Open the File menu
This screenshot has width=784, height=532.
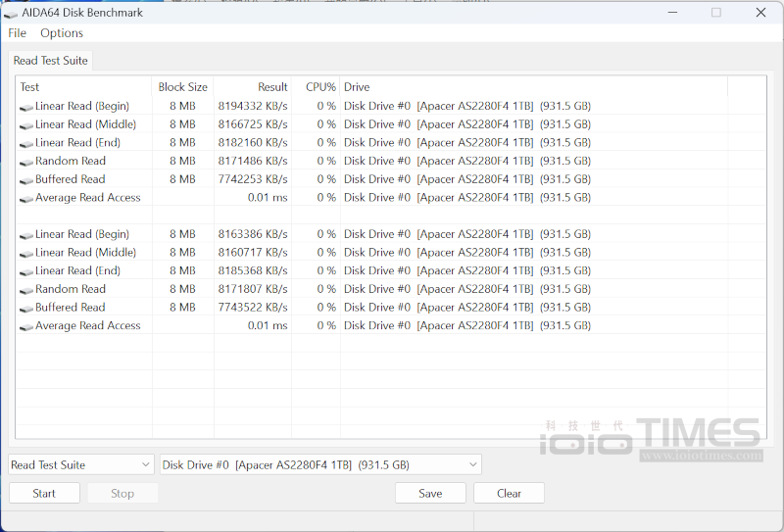(18, 33)
